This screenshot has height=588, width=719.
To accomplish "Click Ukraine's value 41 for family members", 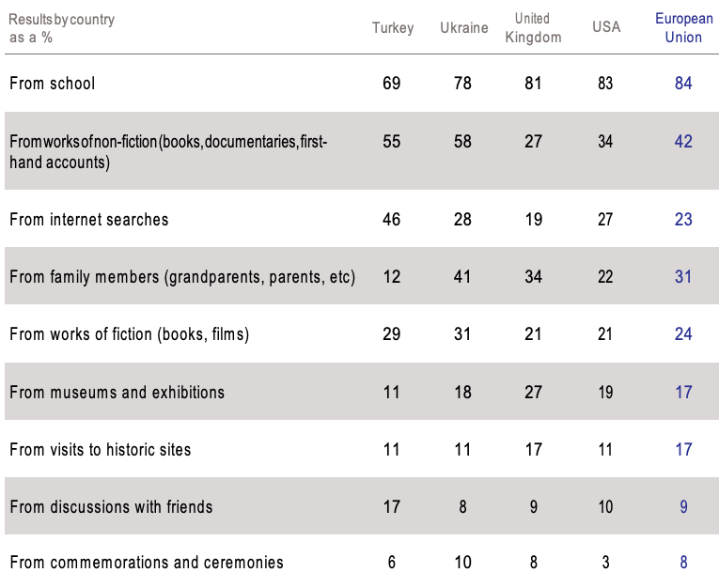I will pos(463,277).
